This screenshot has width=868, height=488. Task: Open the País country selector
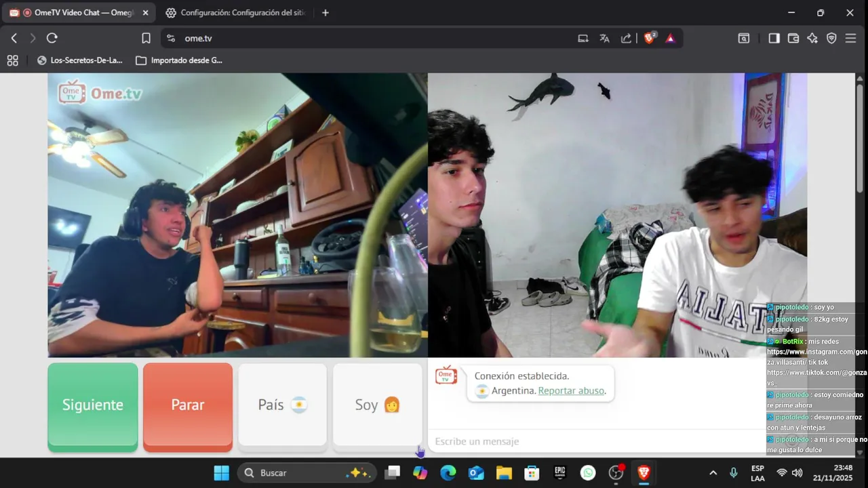click(283, 407)
